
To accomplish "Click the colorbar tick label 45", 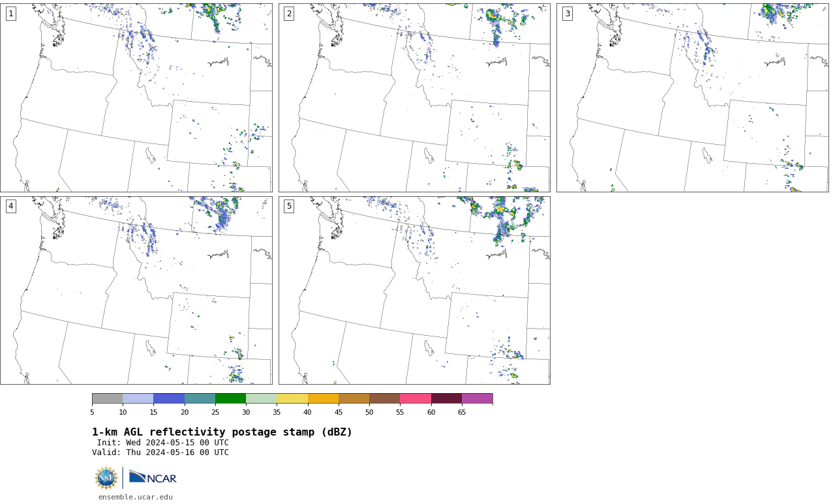I will pyautogui.click(x=339, y=412).
